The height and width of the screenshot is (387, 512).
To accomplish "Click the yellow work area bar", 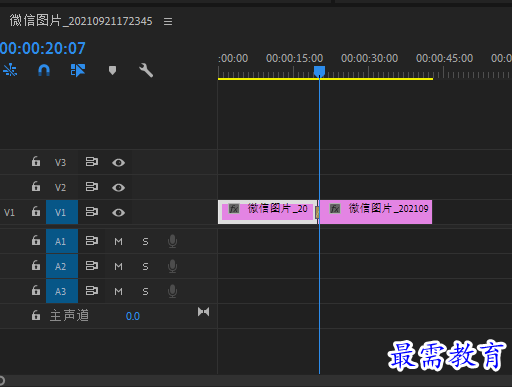I will point(325,79).
